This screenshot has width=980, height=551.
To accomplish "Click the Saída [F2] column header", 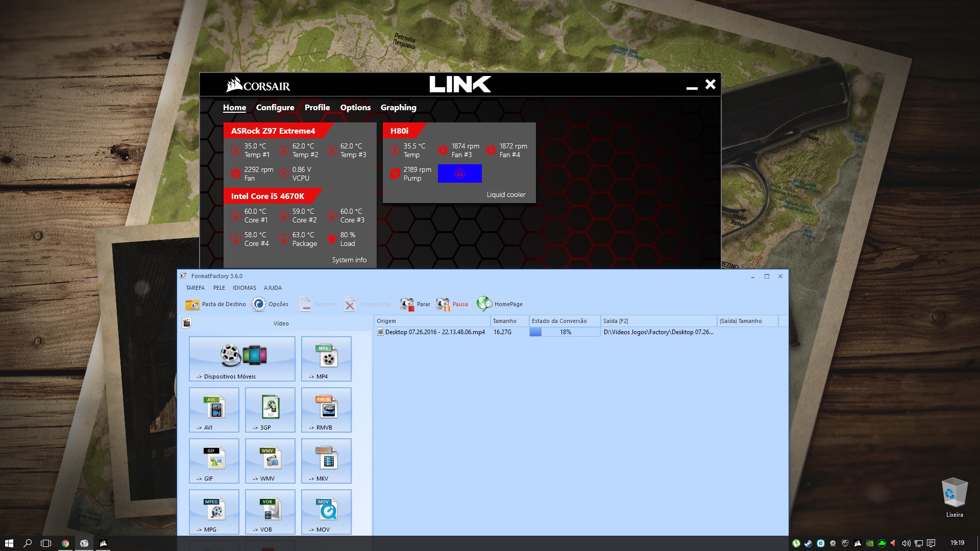I will tap(658, 321).
